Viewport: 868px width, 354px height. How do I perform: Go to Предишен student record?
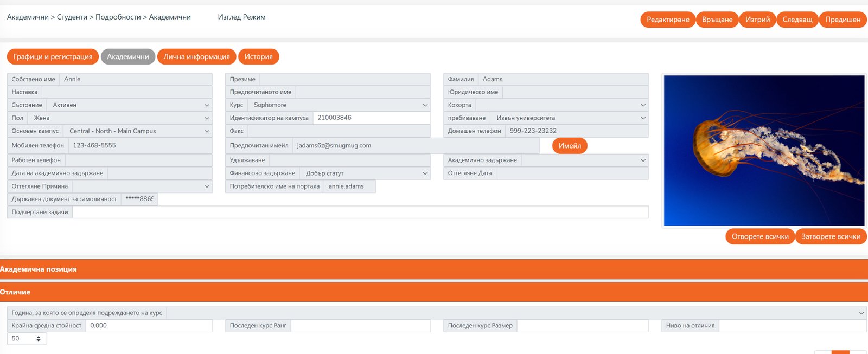click(x=842, y=20)
